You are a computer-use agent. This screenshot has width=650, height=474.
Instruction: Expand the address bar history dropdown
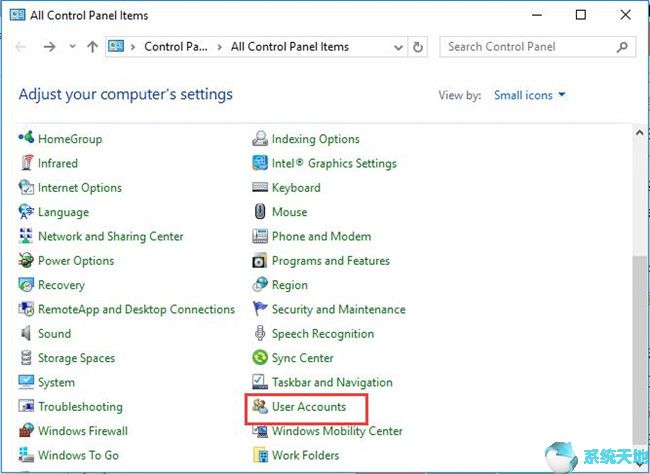pyautogui.click(x=398, y=47)
